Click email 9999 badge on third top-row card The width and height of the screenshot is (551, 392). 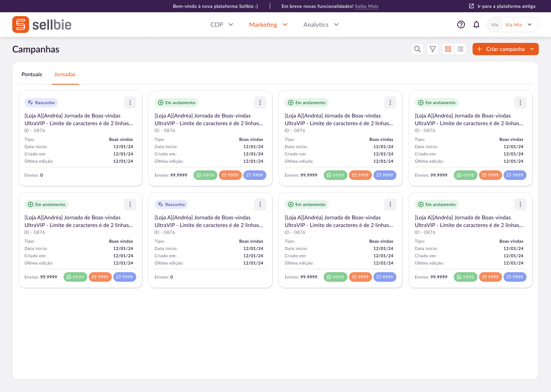click(360, 175)
